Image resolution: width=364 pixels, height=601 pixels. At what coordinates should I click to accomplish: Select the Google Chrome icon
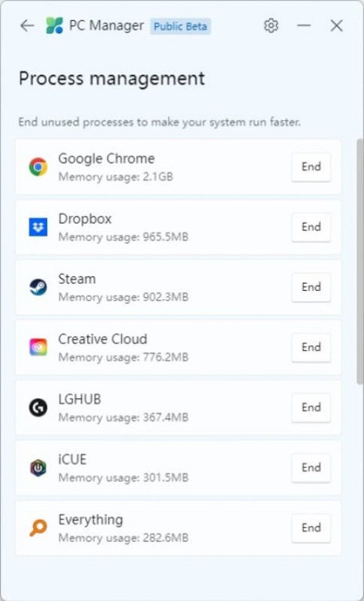[x=38, y=167]
